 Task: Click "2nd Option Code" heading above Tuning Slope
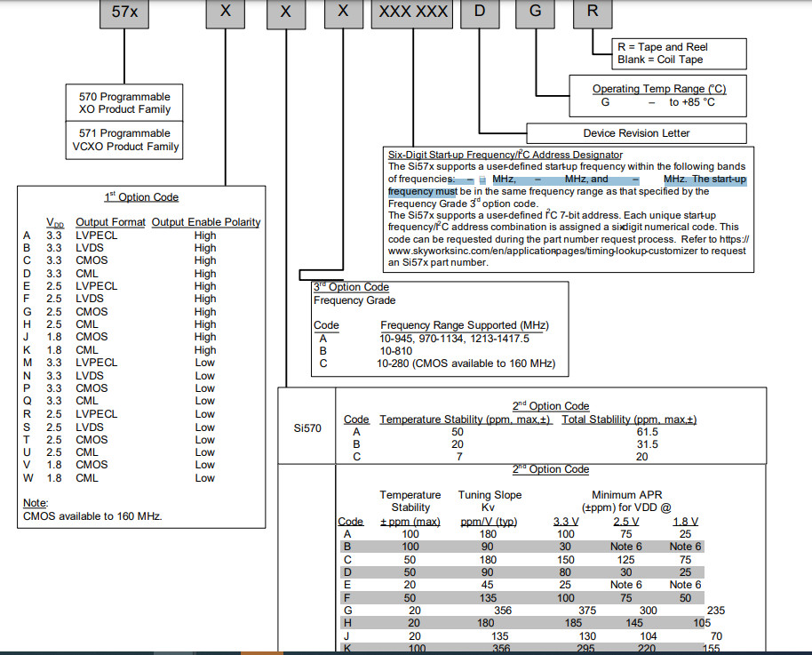point(551,469)
